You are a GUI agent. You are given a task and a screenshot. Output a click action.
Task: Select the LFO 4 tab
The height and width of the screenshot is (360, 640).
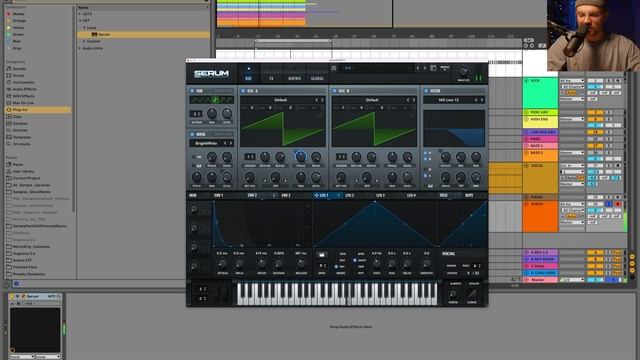[x=411, y=196]
